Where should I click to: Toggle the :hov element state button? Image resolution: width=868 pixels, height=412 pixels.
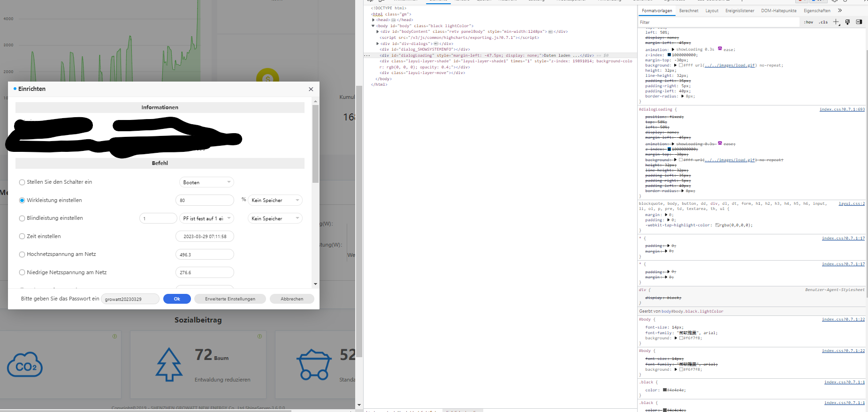point(808,22)
